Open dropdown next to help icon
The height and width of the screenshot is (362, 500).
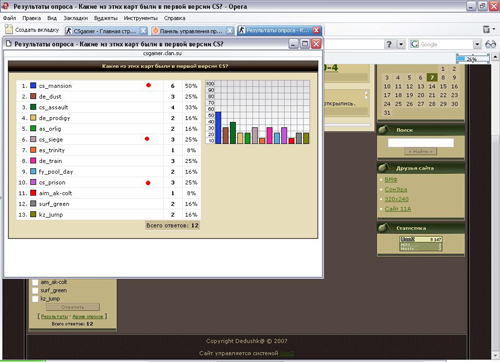(401, 44)
